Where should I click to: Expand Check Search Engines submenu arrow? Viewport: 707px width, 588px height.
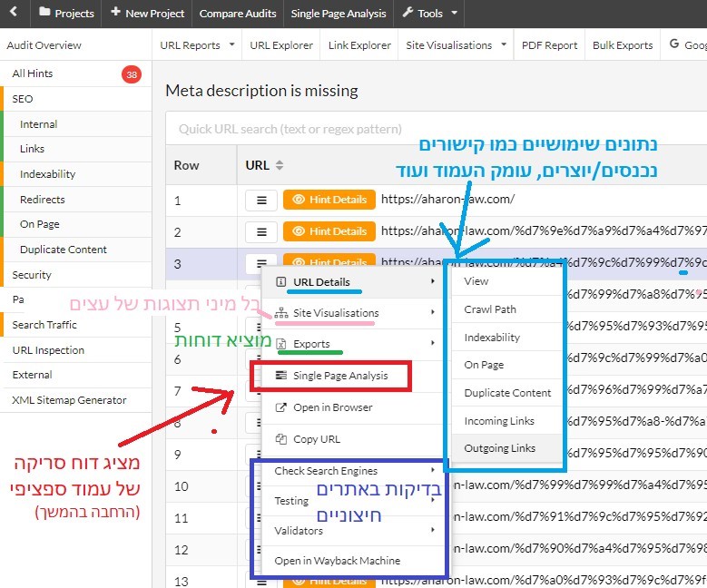432,470
